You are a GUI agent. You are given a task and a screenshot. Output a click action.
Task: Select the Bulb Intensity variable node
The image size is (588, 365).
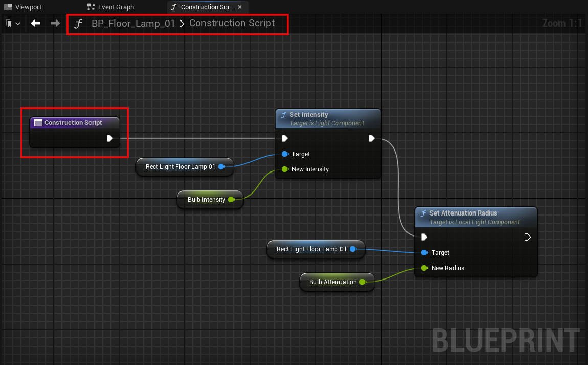(x=210, y=200)
